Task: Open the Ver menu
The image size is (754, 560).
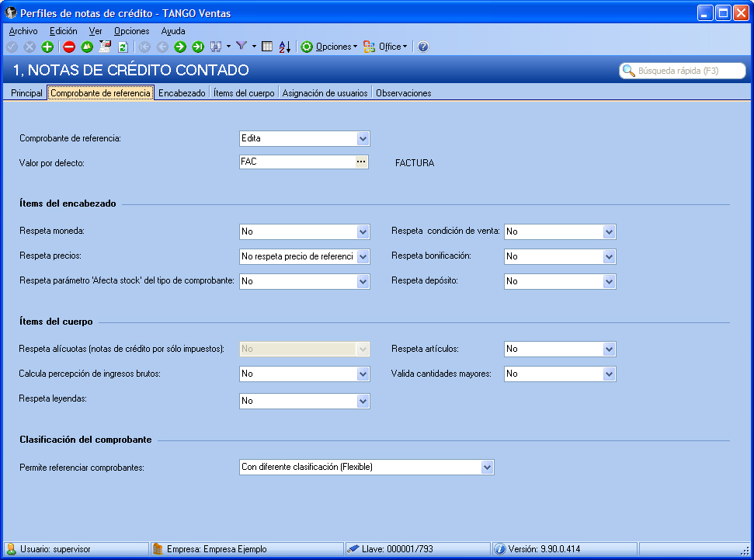Action: coord(96,31)
